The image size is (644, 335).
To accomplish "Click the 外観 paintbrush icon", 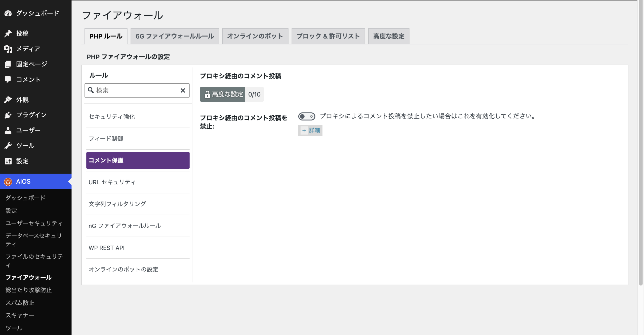I will [x=8, y=100].
